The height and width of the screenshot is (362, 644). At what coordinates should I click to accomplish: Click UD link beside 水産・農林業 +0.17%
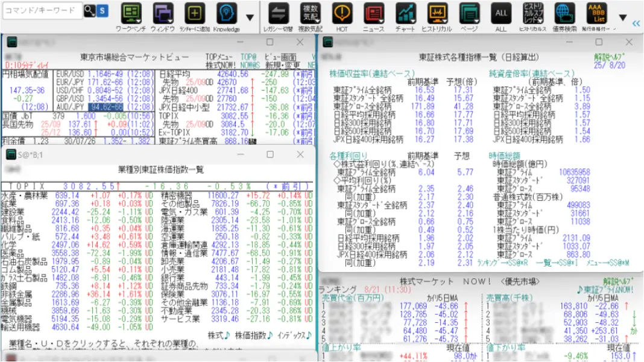pos(149,195)
